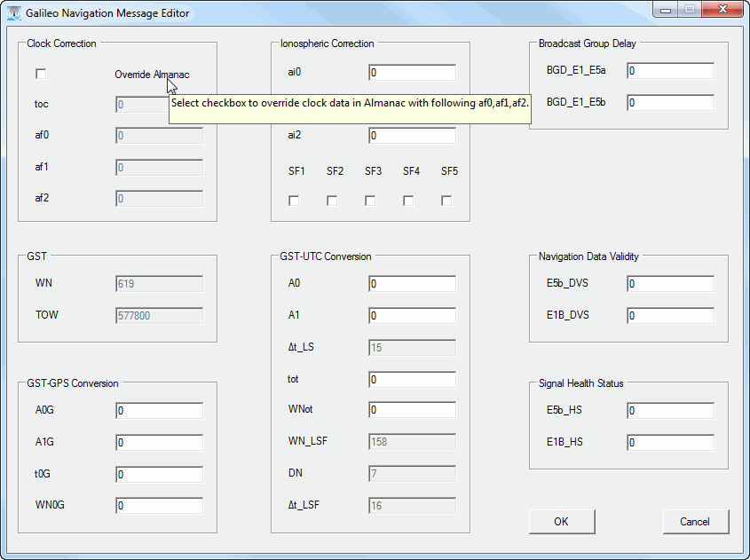Click the DN field showing 7
The height and width of the screenshot is (560, 750).
[413, 474]
